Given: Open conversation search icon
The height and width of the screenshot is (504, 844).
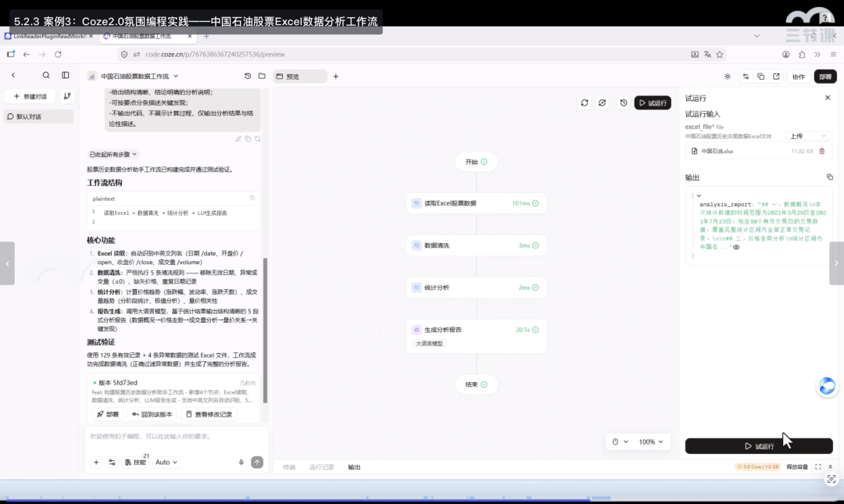Looking at the screenshot, I should pos(46,75).
